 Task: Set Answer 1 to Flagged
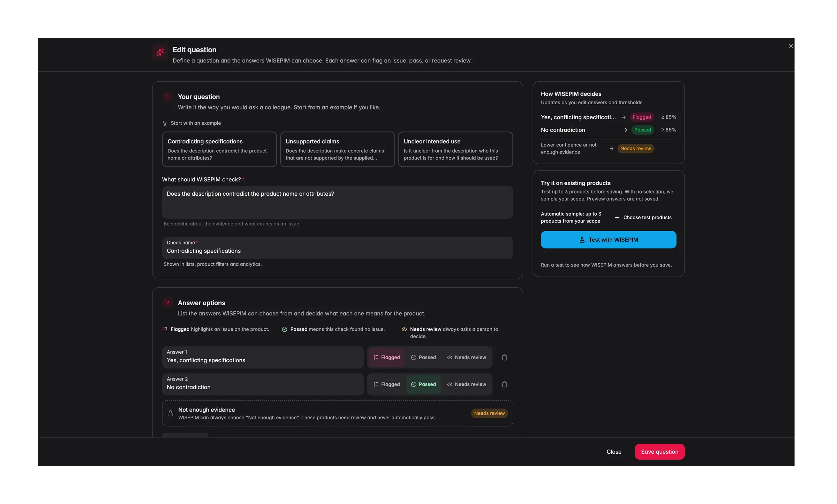[x=386, y=357]
